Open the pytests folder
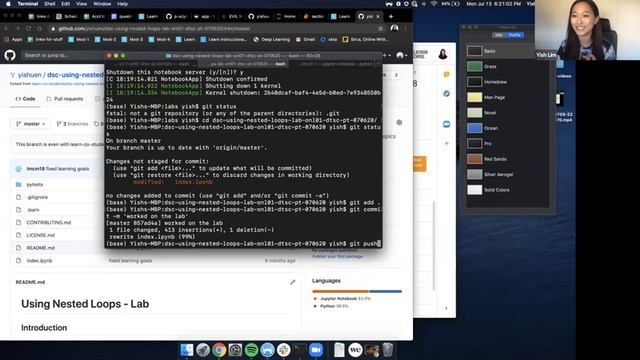The image size is (640, 360). pos(35,184)
